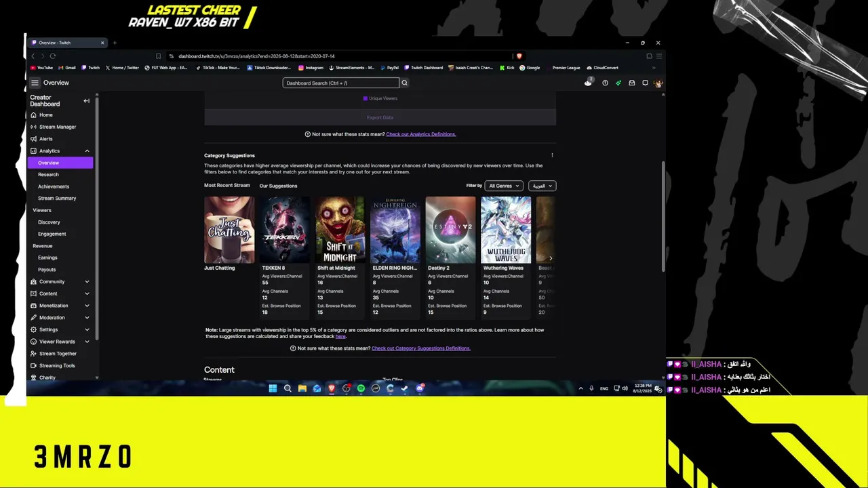Click the Streaming Tools camera icon
This screenshot has height=488, width=868.
(33, 365)
